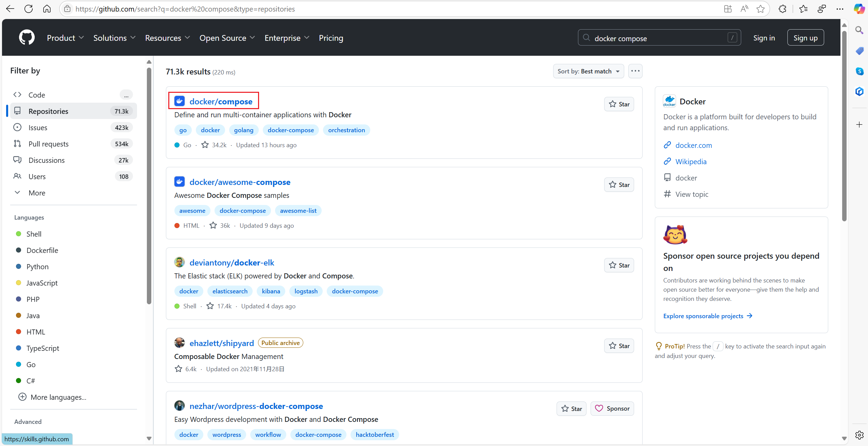The height and width of the screenshot is (446, 868).
Task: Open the Skype icon in the sidebar
Action: [859, 71]
